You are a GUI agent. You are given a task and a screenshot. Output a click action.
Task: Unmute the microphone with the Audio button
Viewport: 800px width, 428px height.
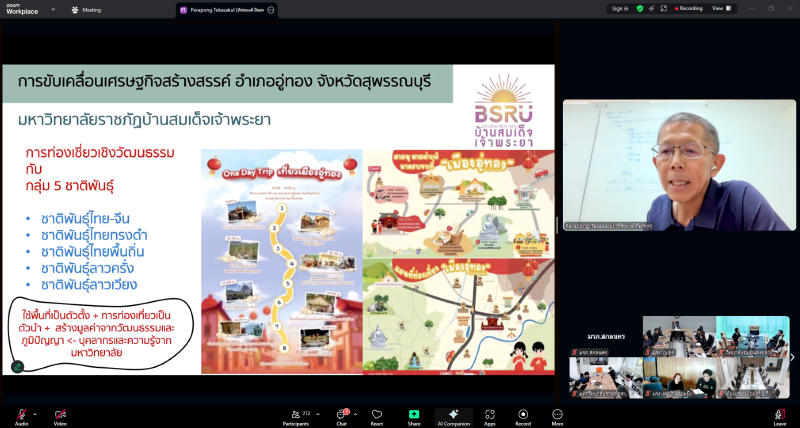(x=21, y=414)
